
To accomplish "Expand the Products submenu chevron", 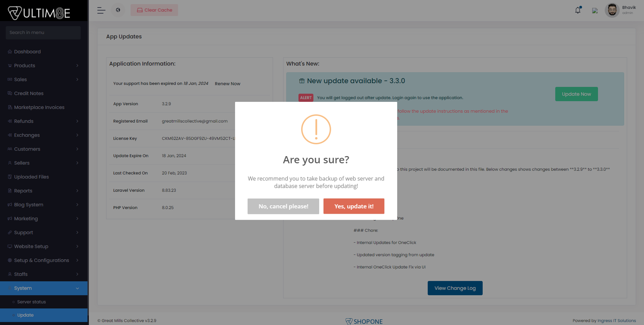I will coord(77,66).
